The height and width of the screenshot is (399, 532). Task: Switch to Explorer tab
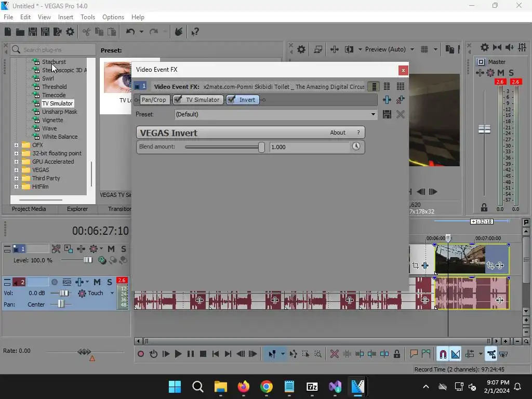77,209
